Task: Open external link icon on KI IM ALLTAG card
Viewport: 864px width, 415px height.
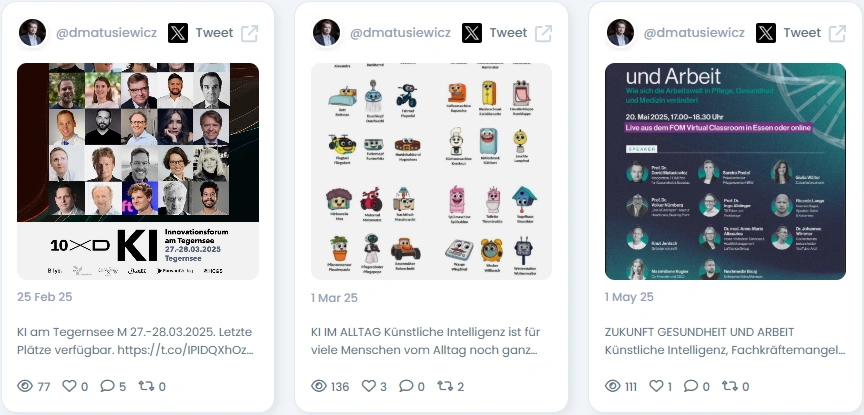Action: 543,33
